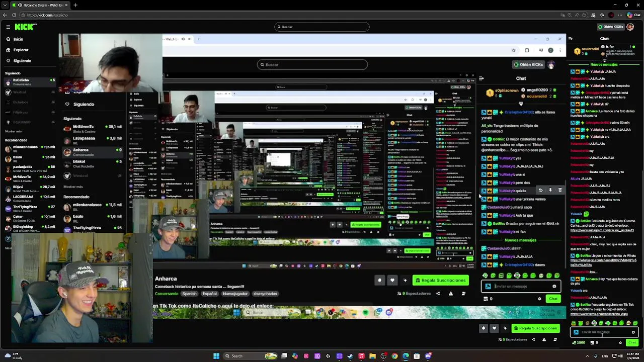The image size is (644, 362).
Task: Click the green KICK logo
Action: [24, 27]
